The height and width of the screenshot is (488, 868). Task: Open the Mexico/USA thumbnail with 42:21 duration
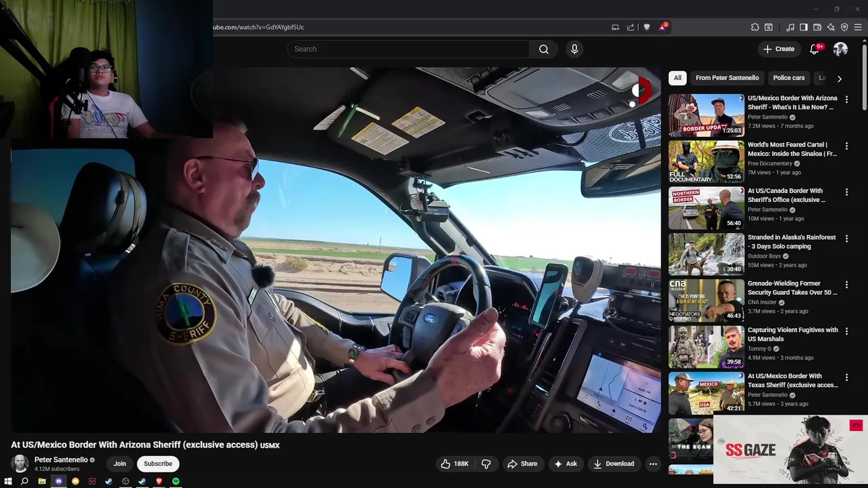[707, 393]
